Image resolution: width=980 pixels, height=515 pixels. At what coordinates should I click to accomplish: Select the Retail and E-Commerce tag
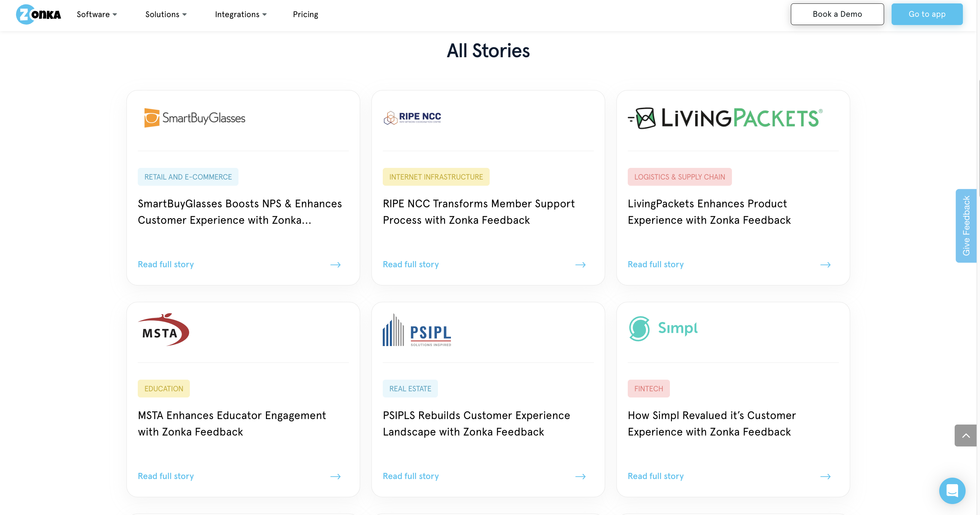pyautogui.click(x=188, y=177)
